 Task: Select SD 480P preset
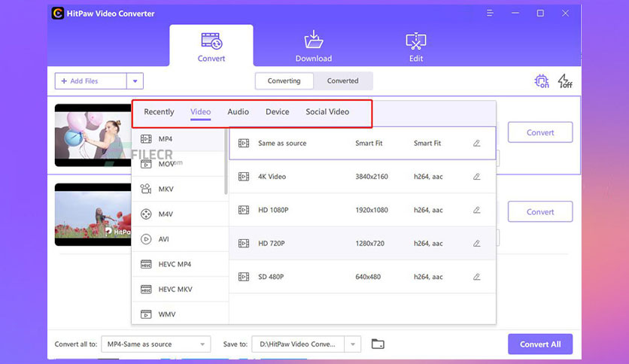click(362, 277)
